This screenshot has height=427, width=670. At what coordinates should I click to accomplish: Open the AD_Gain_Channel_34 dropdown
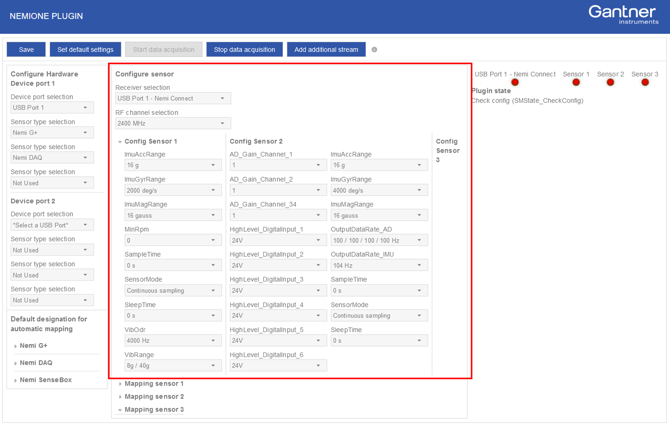tap(278, 215)
